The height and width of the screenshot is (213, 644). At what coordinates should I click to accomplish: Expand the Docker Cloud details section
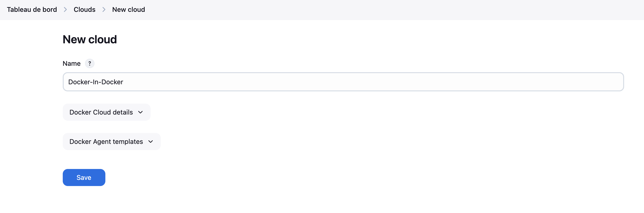pos(107,112)
